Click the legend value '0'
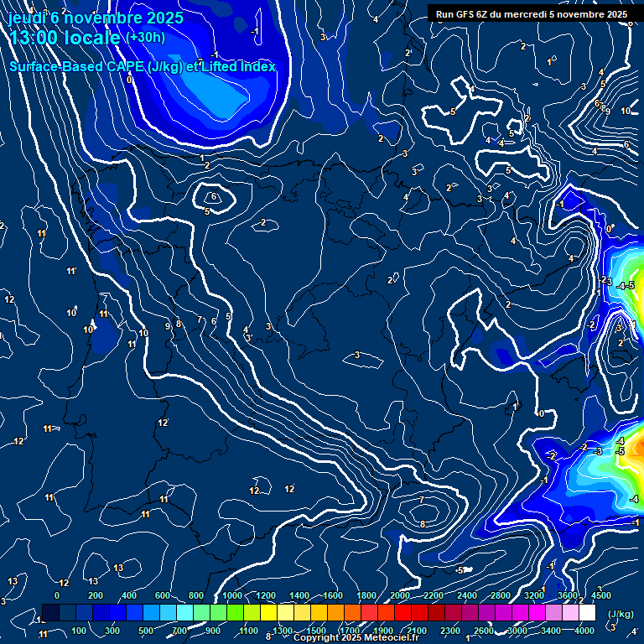 pyautogui.click(x=57, y=595)
